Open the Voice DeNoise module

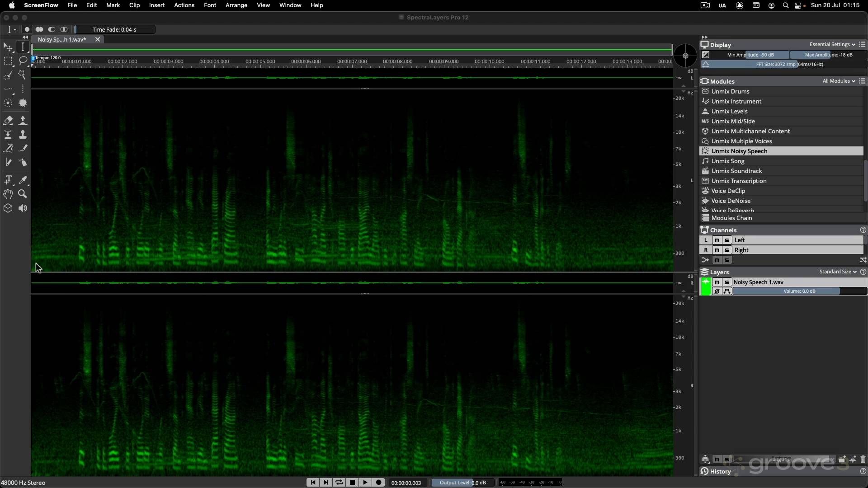(731, 201)
